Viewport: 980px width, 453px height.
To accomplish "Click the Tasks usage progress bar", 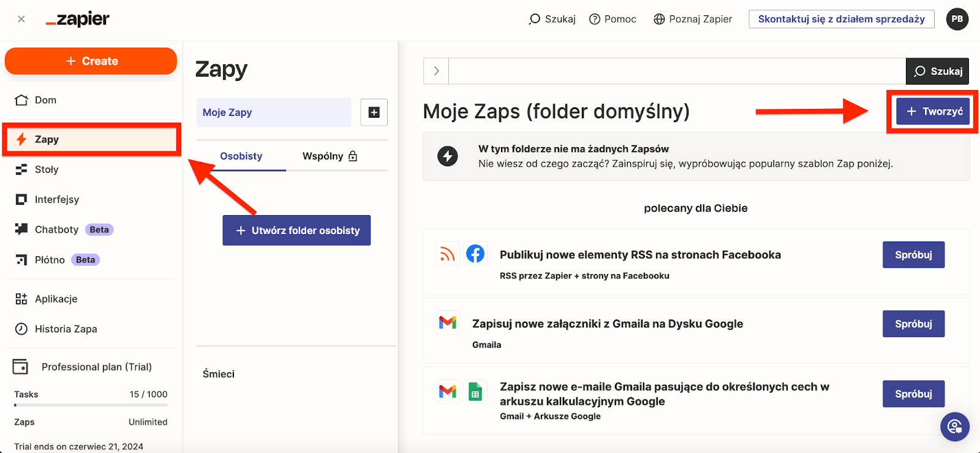I will pyautogui.click(x=91, y=405).
